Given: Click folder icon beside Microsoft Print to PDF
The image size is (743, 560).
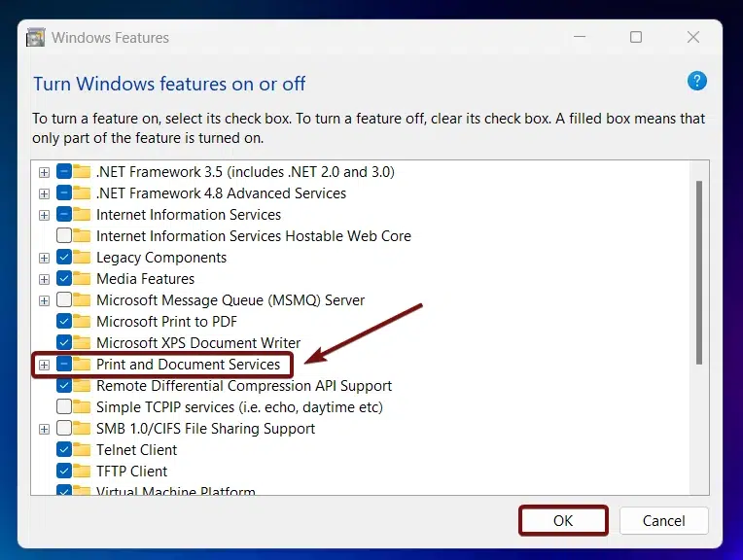Looking at the screenshot, I should 82,321.
